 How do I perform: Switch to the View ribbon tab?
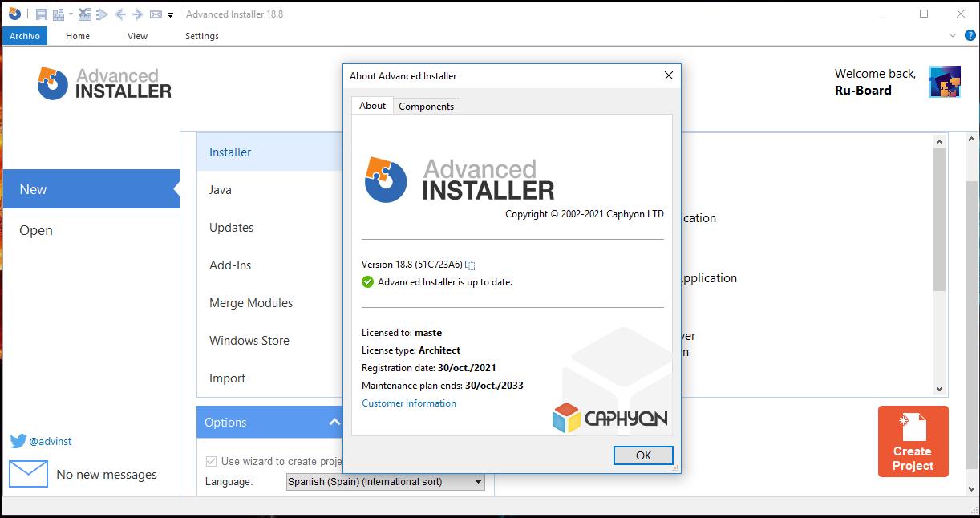(x=138, y=36)
